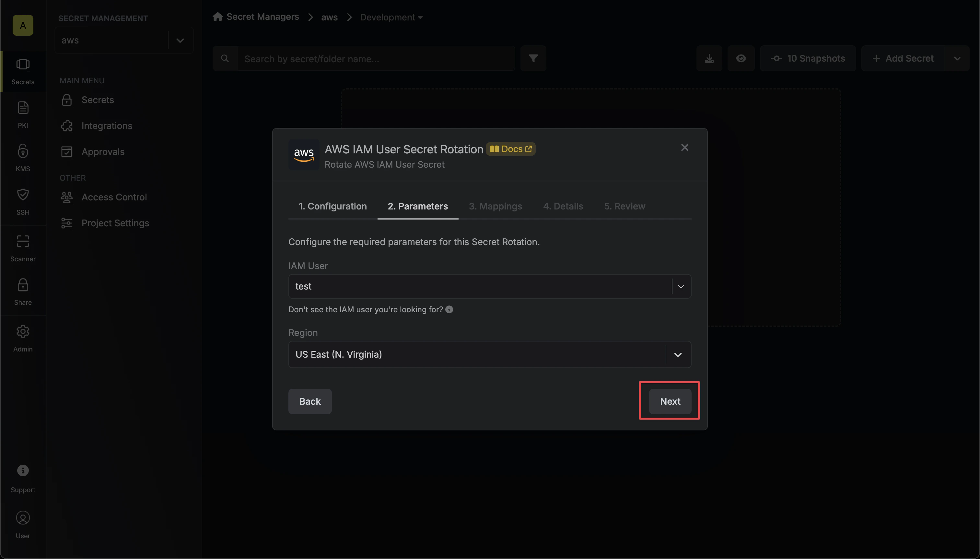Open the secrets filter funnel

pyautogui.click(x=533, y=58)
